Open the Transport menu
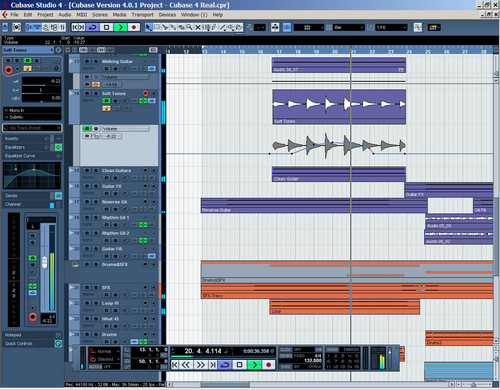This screenshot has width=500, height=390. [x=142, y=15]
